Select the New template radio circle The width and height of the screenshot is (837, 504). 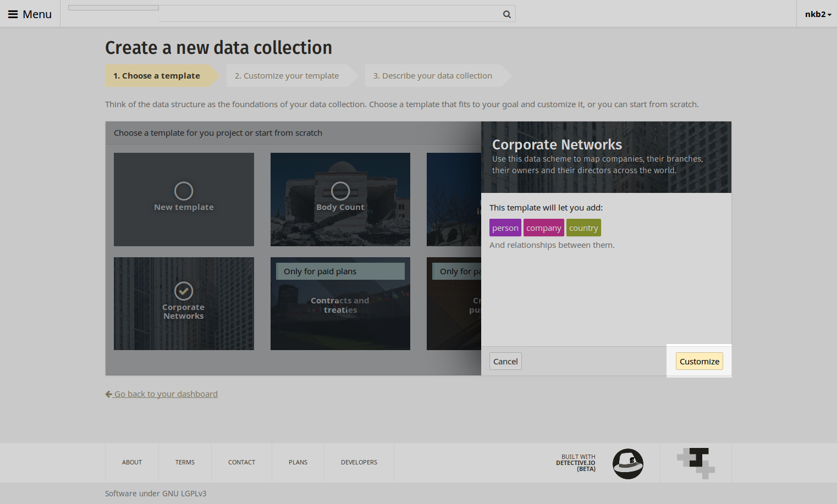point(184,191)
